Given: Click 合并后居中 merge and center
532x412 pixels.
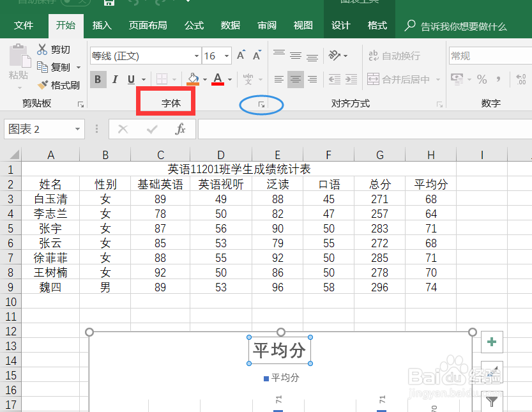Looking at the screenshot, I should [399, 79].
